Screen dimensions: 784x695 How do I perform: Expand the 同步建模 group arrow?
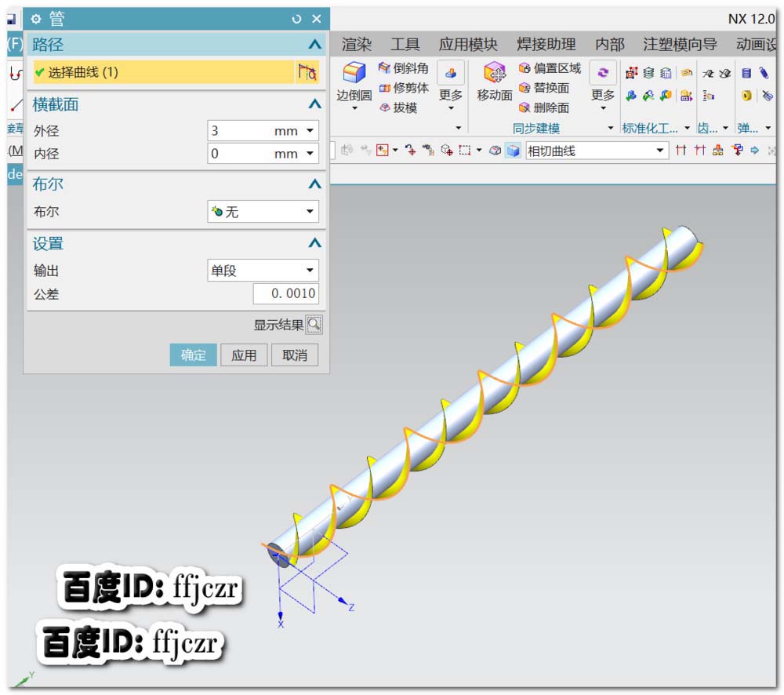pyautogui.click(x=611, y=128)
